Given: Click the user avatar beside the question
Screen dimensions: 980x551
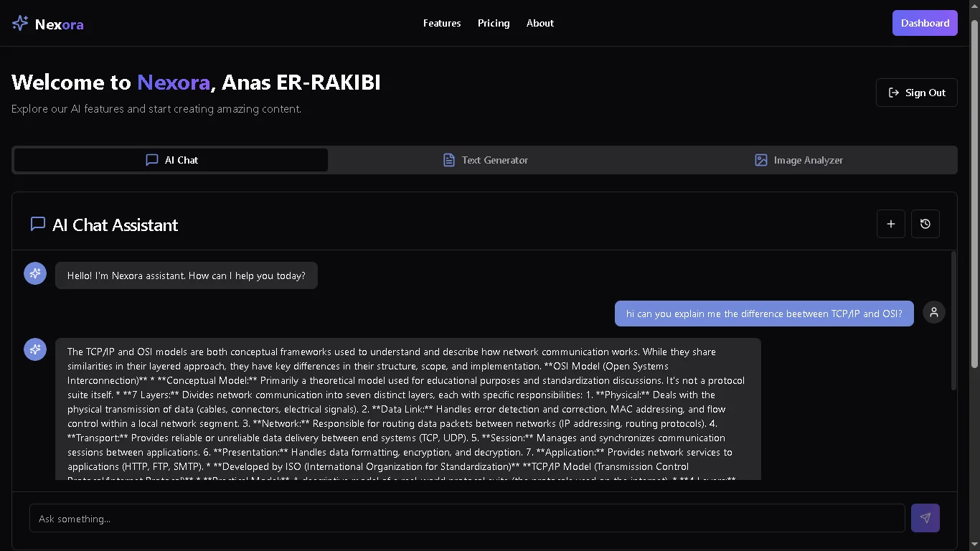Looking at the screenshot, I should 933,312.
